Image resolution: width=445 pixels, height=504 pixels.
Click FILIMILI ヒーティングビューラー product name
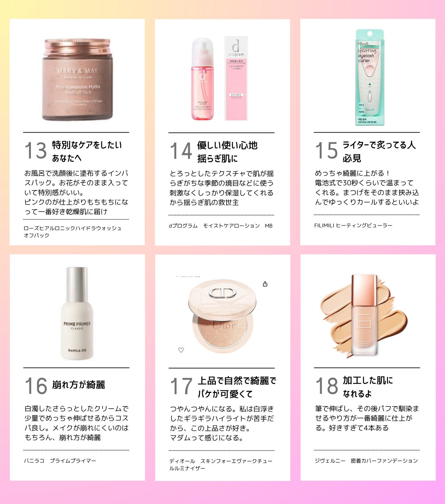(353, 225)
